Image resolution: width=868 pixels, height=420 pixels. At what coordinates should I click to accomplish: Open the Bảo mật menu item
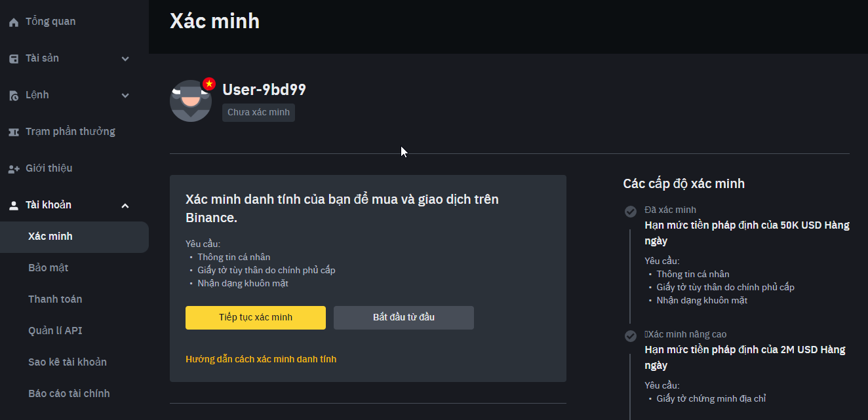[49, 268]
